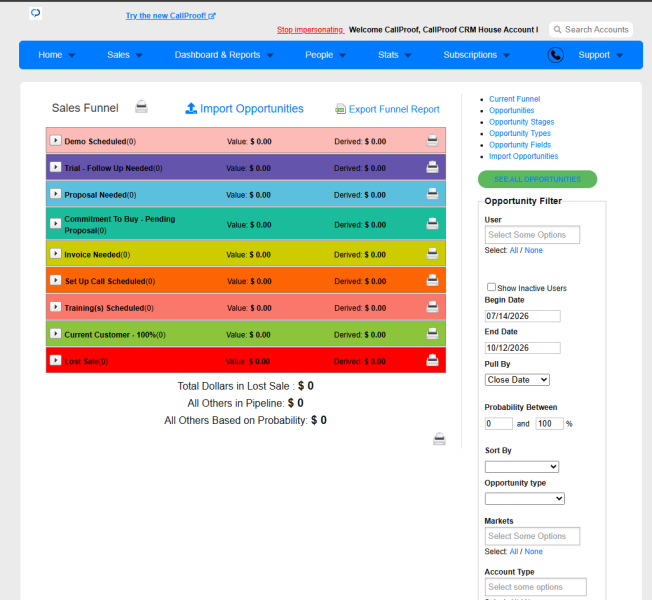Expand the Training(s) Scheduled stage
This screenshot has width=652, height=600.
click(x=55, y=306)
